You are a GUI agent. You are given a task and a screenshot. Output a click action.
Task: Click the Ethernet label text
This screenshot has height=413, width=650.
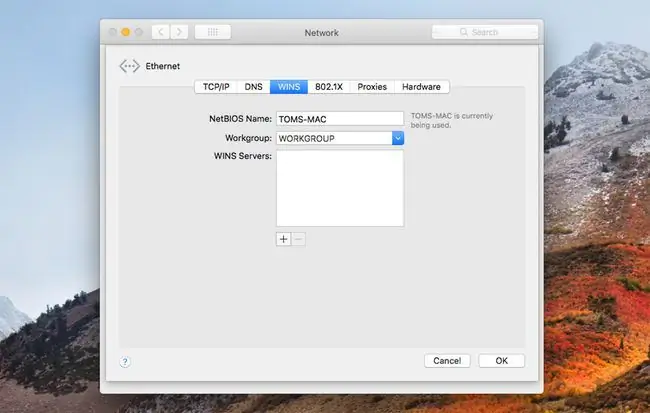tap(162, 66)
